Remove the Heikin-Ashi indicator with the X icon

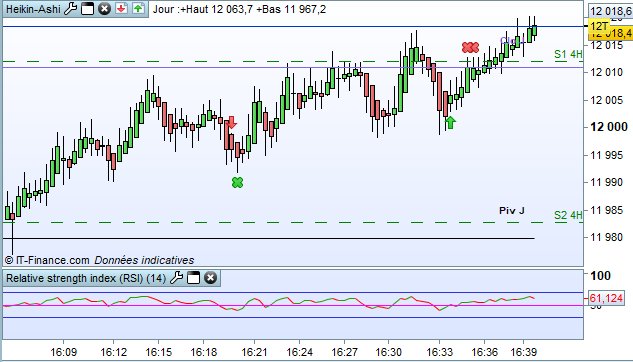(105, 8)
